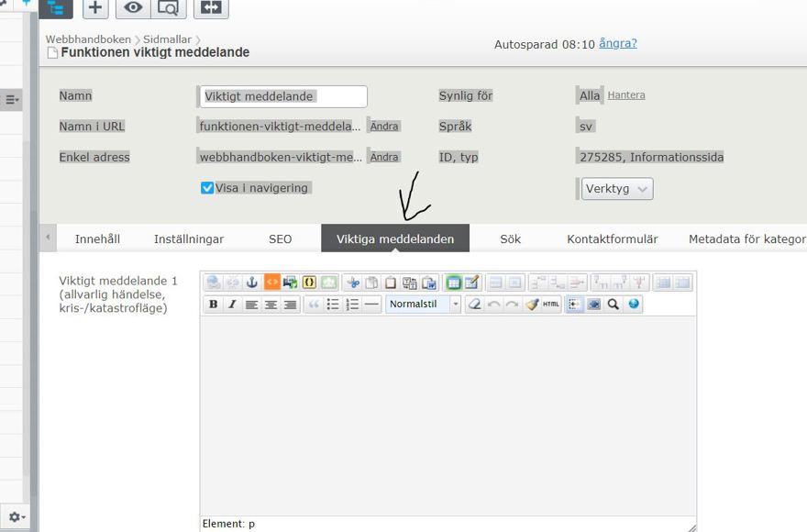
Task: Click the cut scissors icon
Action: (352, 283)
